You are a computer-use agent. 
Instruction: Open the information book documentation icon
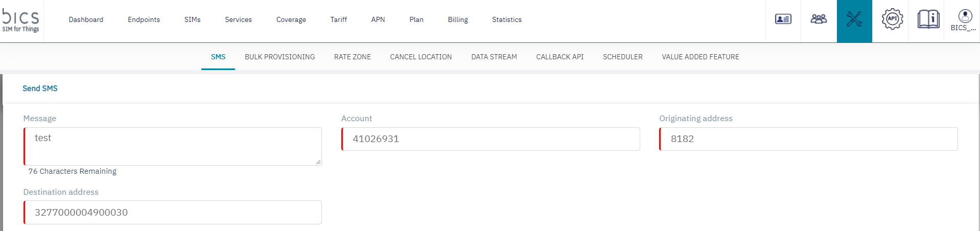tap(928, 19)
